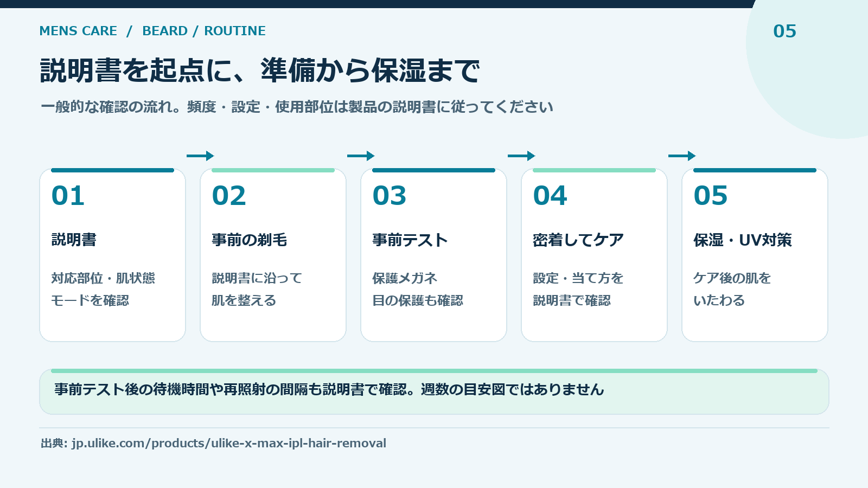Click the text 肌を整える
This screenshot has height=488, width=868.
[x=244, y=300]
